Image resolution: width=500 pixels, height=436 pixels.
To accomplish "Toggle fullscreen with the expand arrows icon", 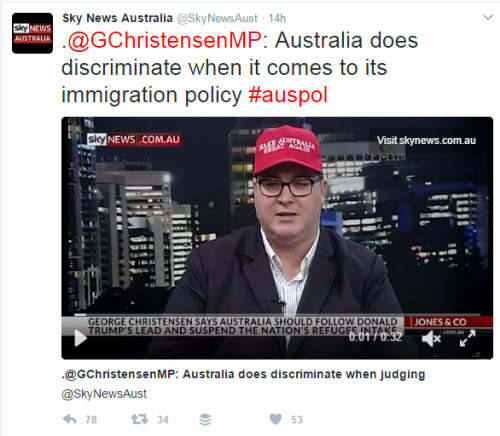I will click(467, 338).
